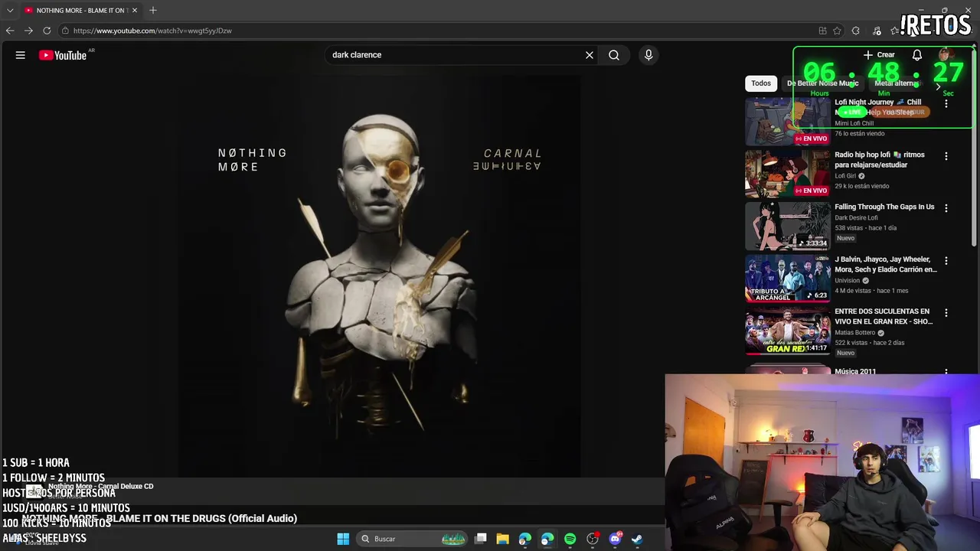This screenshot has height=551, width=980.
Task: Close the NOTHING MORE tab
Action: click(135, 10)
